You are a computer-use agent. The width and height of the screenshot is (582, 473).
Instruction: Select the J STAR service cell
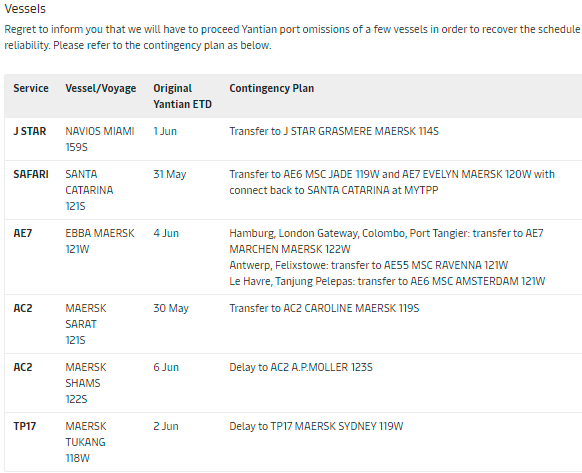pyautogui.click(x=30, y=131)
